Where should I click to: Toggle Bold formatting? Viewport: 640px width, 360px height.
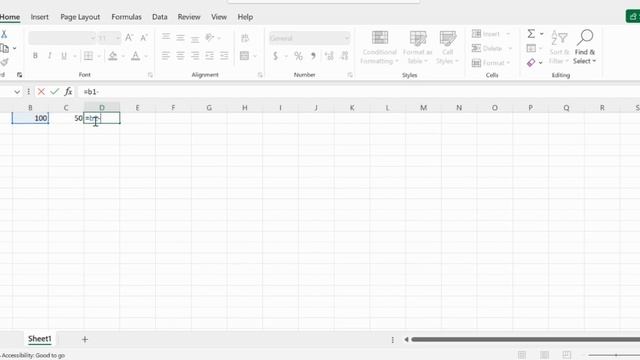click(x=35, y=56)
